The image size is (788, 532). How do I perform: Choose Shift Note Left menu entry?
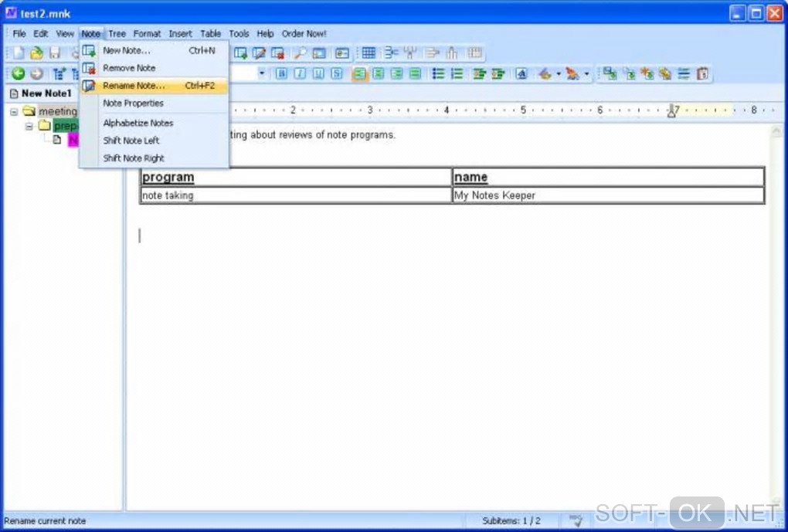pos(155,141)
